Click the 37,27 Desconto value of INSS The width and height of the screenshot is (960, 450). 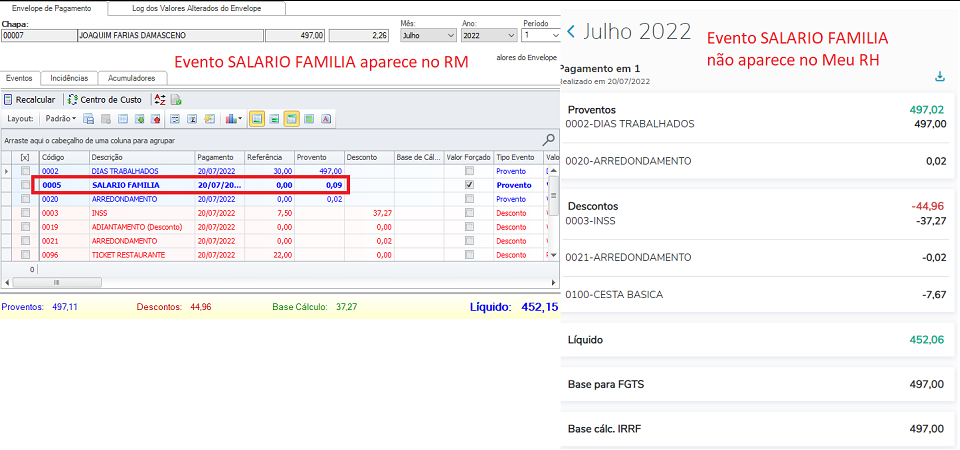click(x=369, y=213)
